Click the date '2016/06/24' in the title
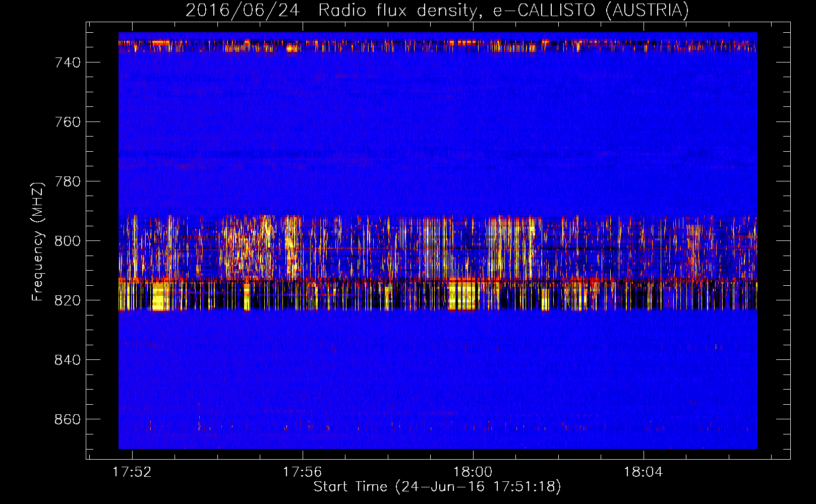The width and height of the screenshot is (816, 504). pyautogui.click(x=243, y=11)
